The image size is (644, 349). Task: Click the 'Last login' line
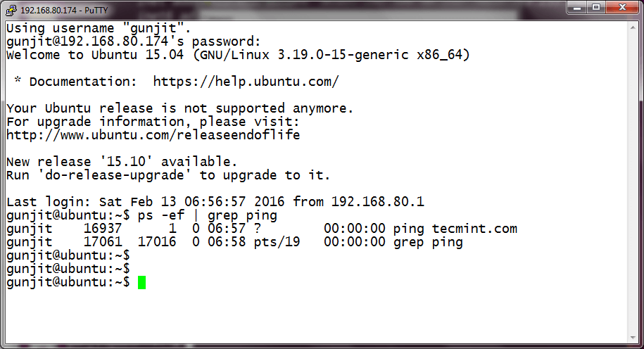coord(215,202)
